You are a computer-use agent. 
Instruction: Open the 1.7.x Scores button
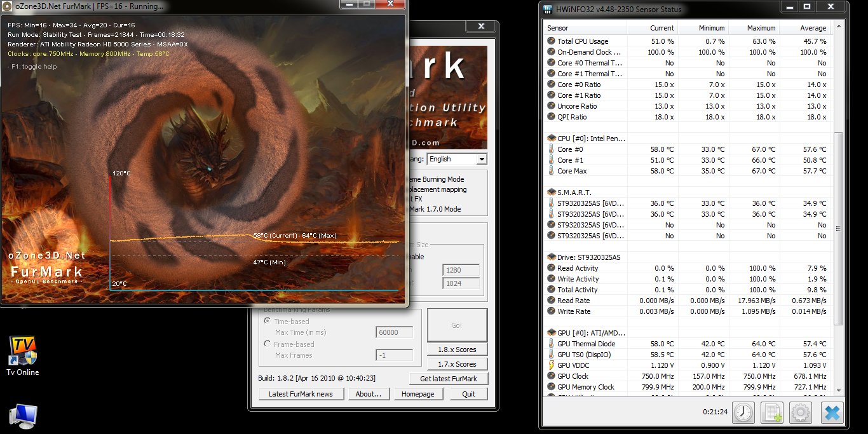457,364
